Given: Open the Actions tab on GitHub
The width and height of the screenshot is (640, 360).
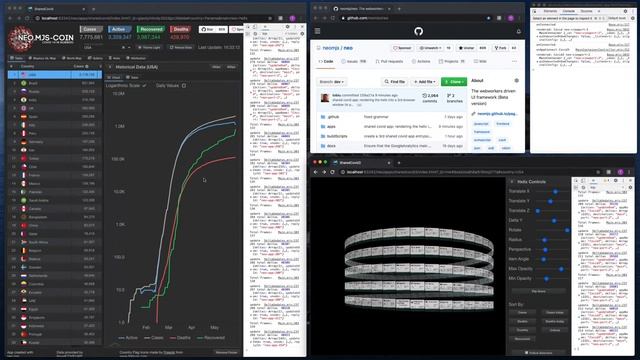Looking at the screenshot, I should (421, 61).
